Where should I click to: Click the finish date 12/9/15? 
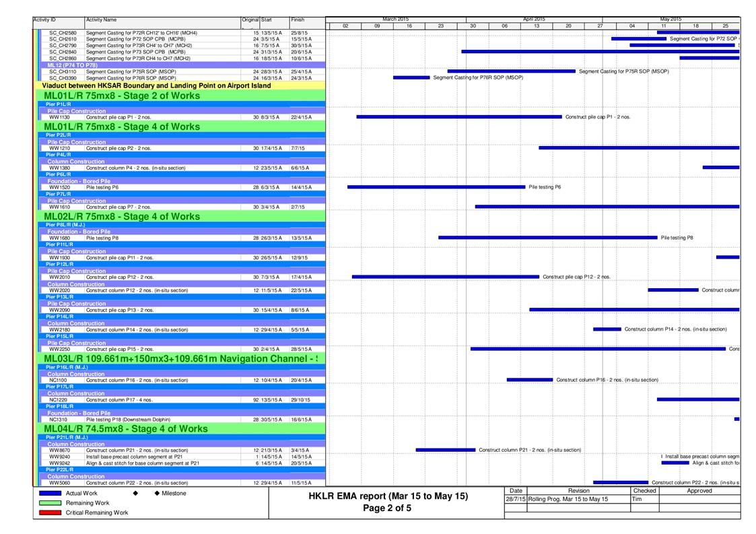click(300, 258)
